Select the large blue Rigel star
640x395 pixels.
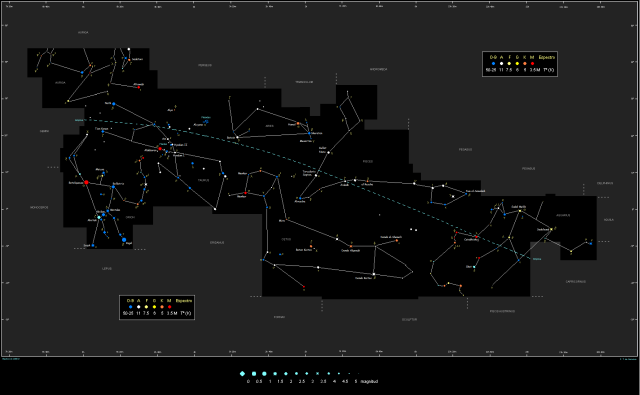point(124,240)
